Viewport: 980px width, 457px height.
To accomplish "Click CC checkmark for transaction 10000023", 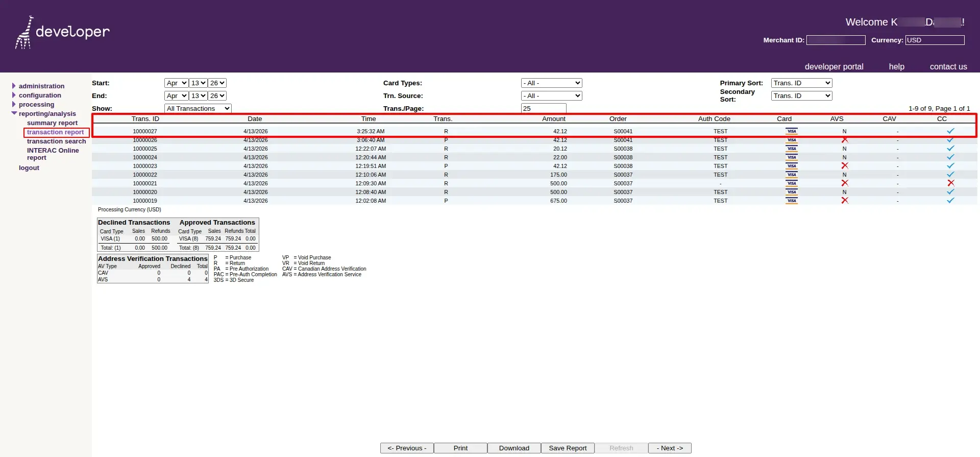I will (950, 166).
